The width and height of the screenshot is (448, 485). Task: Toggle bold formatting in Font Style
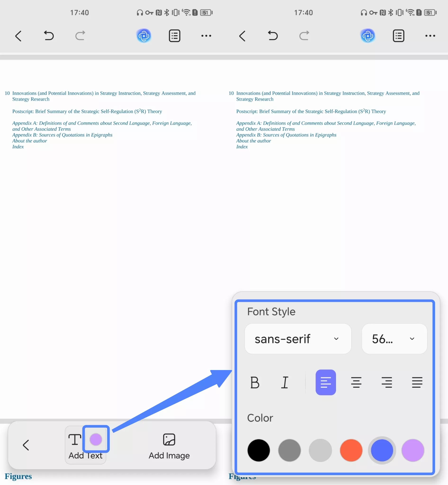coord(255,383)
